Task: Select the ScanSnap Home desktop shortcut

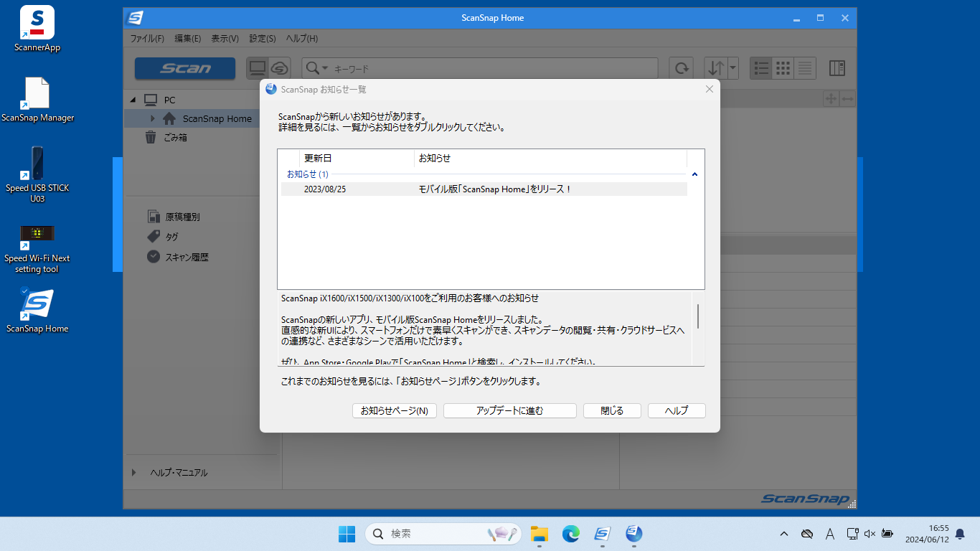Action: pyautogui.click(x=37, y=311)
